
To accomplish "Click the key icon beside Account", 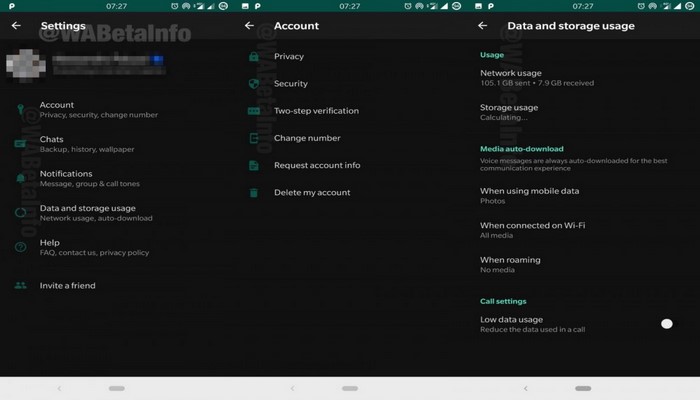I will tap(20, 111).
